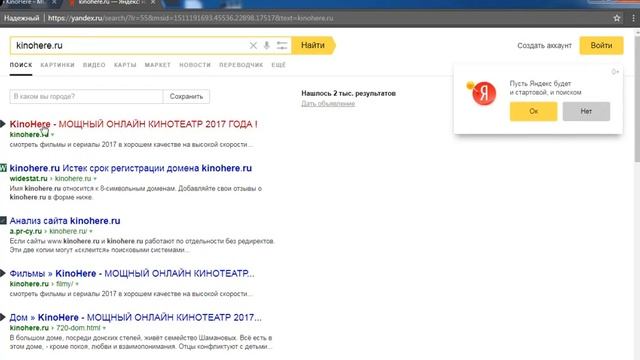Image resolution: width=640 pixels, height=360 pixels.
Task: Click Создать аккаунт link
Action: click(x=544, y=46)
